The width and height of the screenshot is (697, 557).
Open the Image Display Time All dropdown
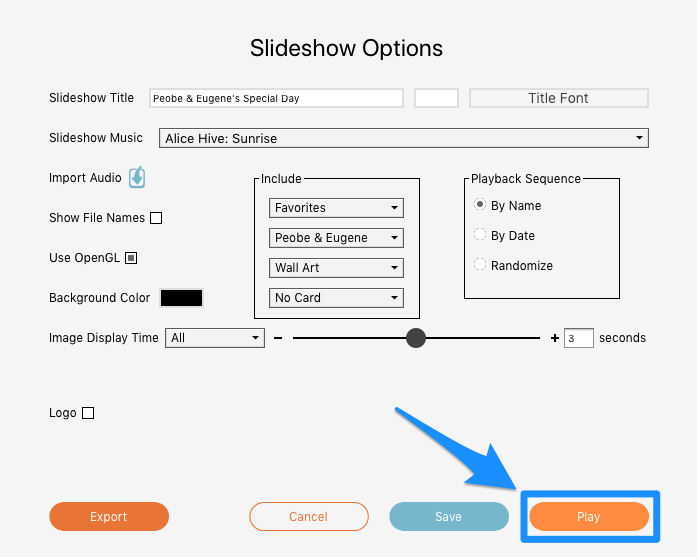click(x=215, y=338)
